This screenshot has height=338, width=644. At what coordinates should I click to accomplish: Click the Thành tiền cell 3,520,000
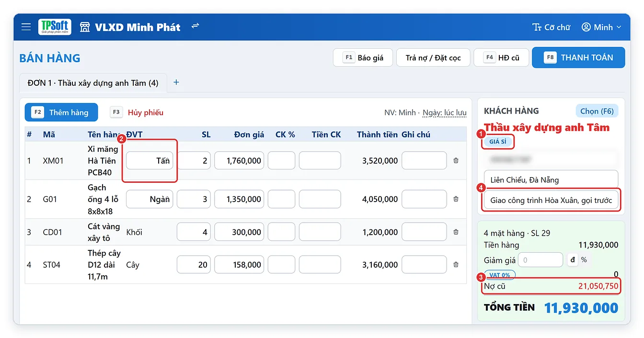pos(380,161)
